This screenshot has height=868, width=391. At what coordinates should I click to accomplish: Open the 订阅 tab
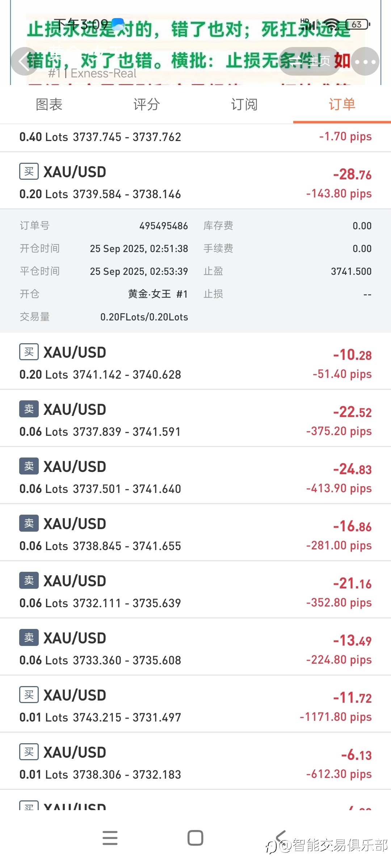coord(244,105)
